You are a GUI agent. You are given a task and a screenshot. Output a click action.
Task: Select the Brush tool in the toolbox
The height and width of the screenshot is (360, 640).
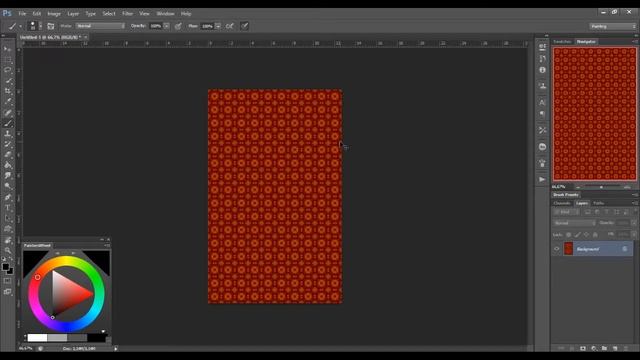tap(8, 123)
